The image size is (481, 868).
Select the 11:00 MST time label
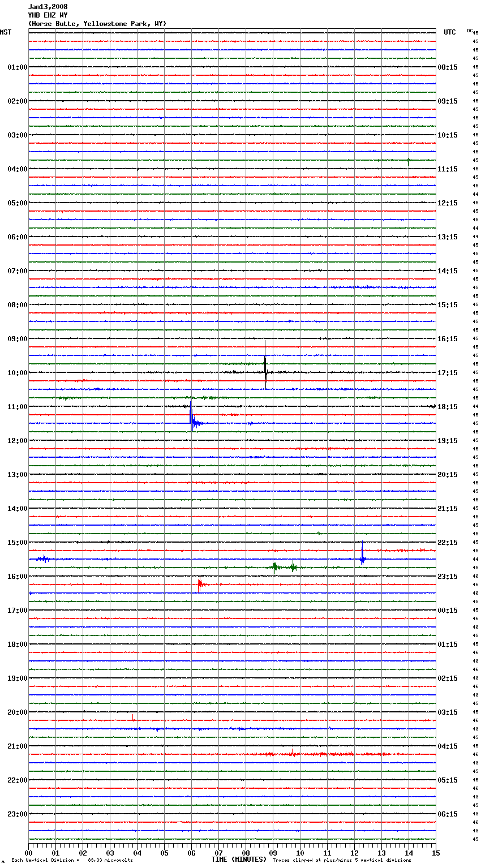pos(18,407)
